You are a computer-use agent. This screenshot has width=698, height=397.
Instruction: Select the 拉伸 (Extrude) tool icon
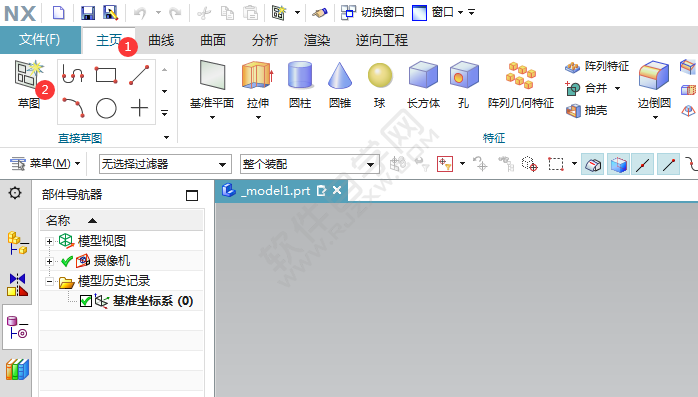coord(257,76)
